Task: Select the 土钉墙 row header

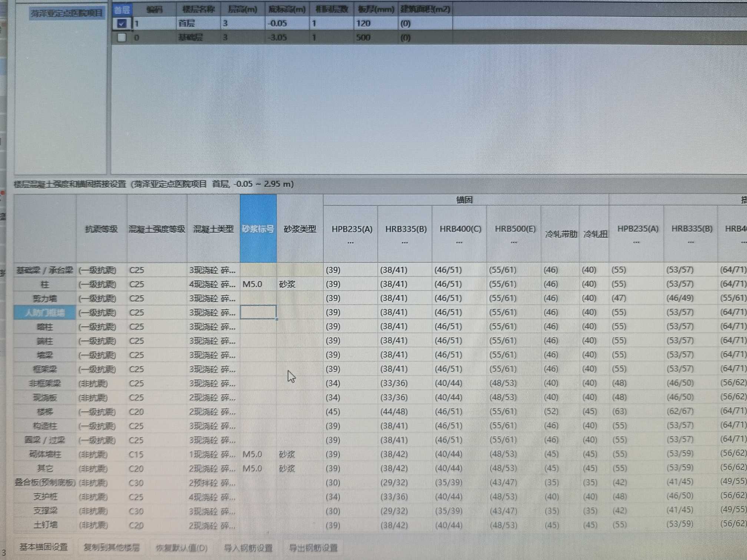Action: pyautogui.click(x=45, y=525)
